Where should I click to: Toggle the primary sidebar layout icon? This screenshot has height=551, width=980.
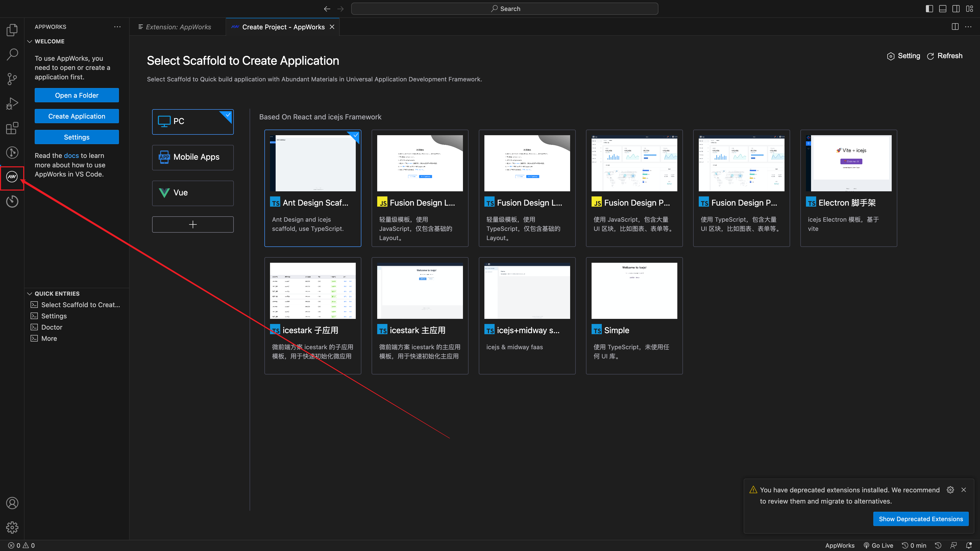pos(929,9)
